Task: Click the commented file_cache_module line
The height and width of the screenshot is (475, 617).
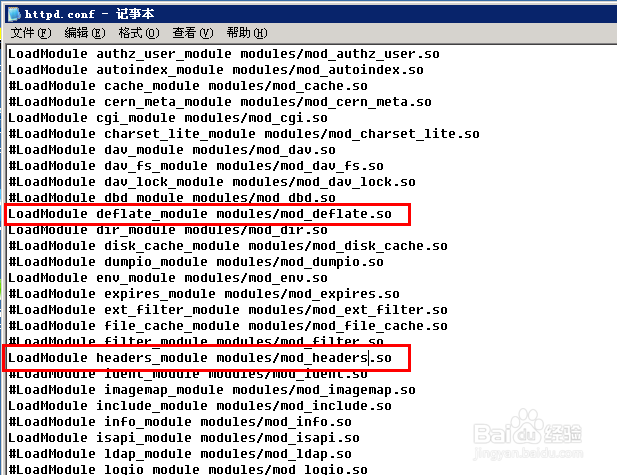Action: click(228, 326)
